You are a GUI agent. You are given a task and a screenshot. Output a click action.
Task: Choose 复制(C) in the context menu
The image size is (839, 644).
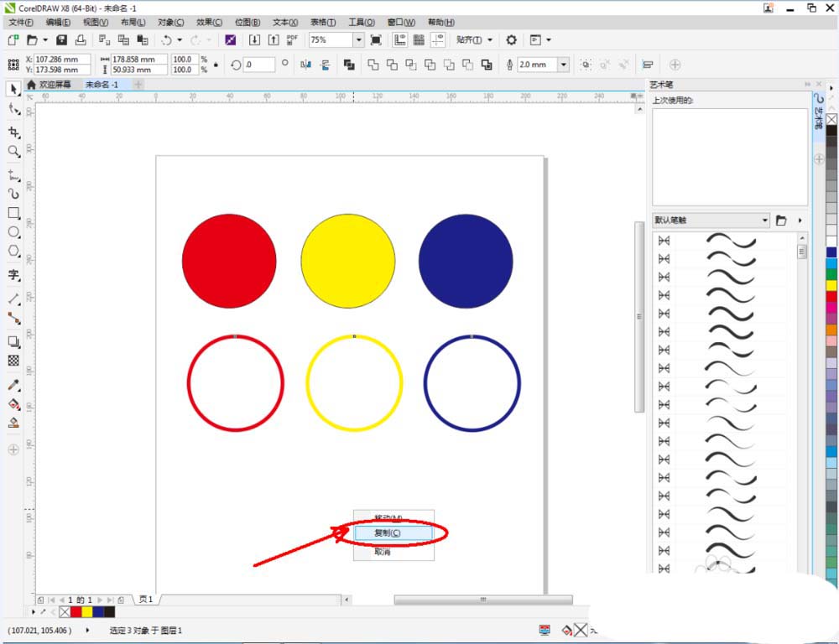point(393,532)
